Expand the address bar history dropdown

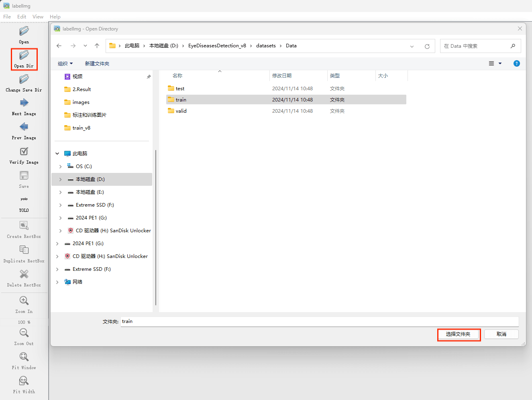click(412, 46)
